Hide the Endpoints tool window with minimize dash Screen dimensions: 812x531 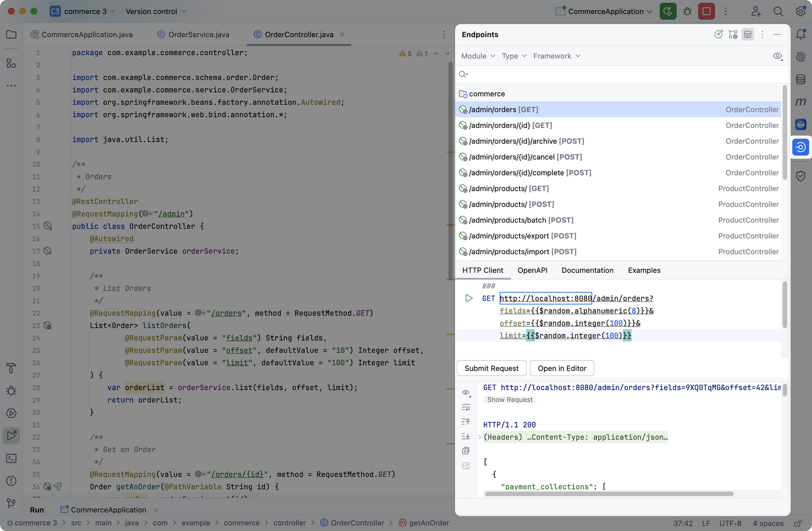click(777, 35)
